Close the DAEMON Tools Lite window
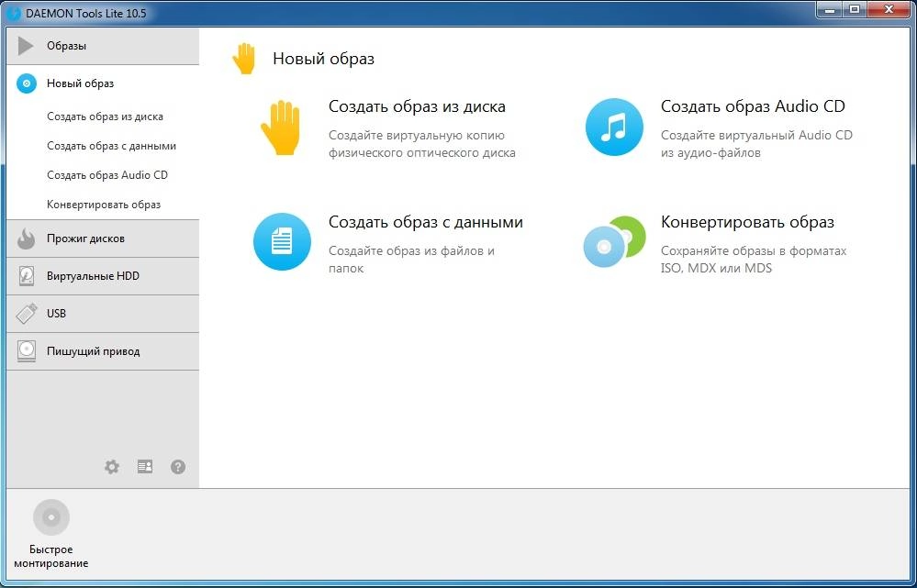The width and height of the screenshot is (917, 588). pos(889,9)
